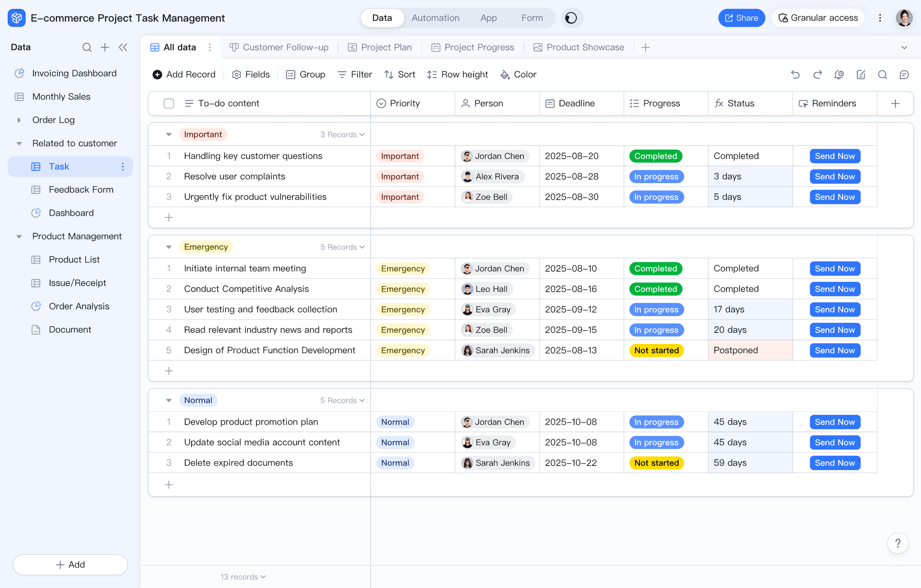Open the Color tool in the toolbar
Image resolution: width=921 pixels, height=588 pixels.
(519, 75)
